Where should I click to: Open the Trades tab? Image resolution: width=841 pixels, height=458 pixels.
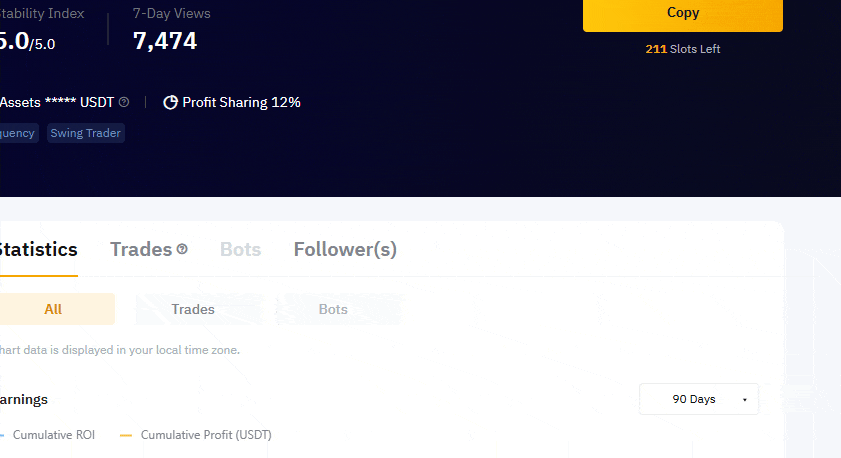pos(141,250)
